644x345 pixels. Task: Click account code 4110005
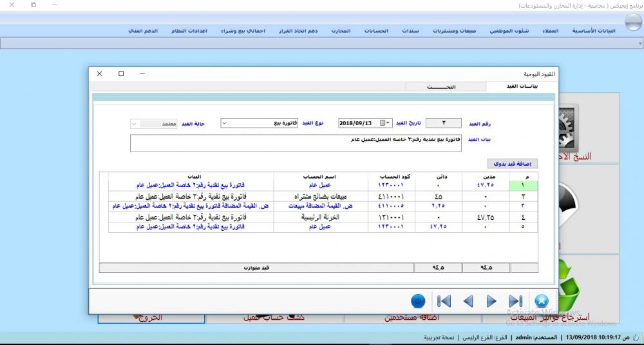[391, 206]
